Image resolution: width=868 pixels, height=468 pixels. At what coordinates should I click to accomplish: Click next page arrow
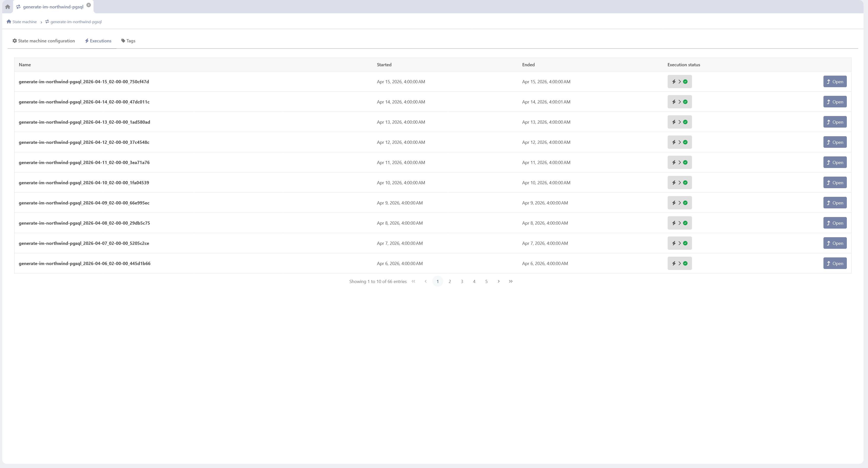click(498, 282)
